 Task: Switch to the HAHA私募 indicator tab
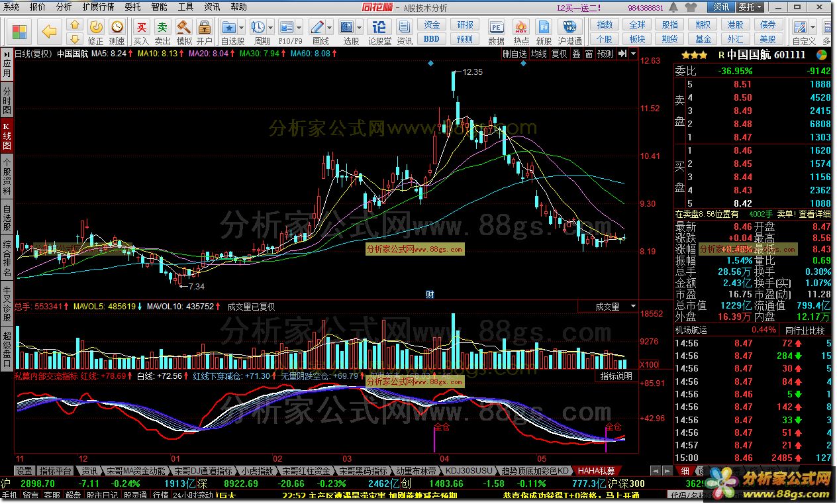click(x=596, y=471)
